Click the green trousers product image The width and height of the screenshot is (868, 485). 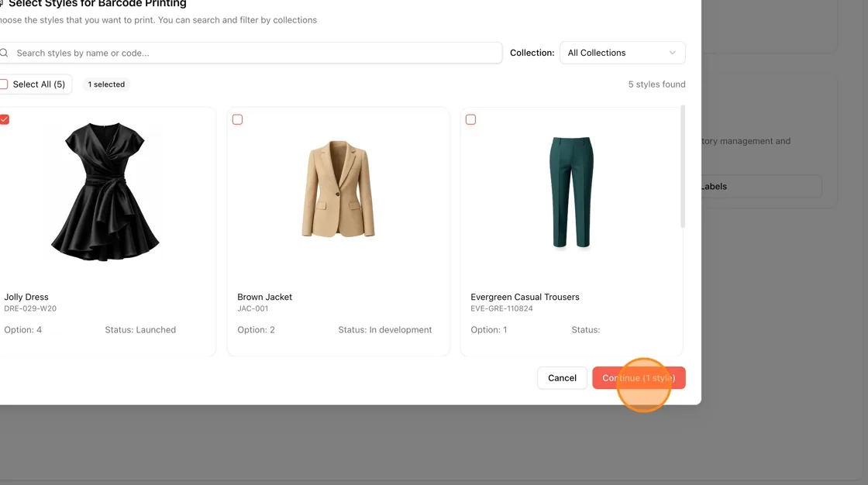click(572, 192)
